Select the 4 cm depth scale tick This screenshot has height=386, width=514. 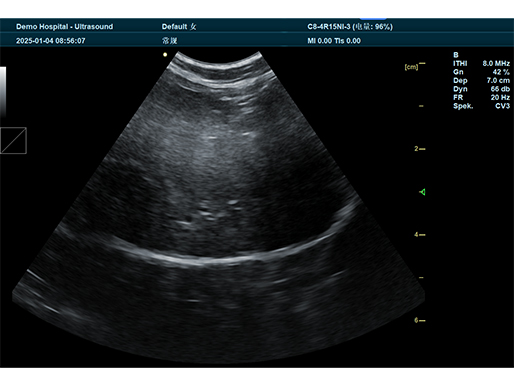pos(420,235)
